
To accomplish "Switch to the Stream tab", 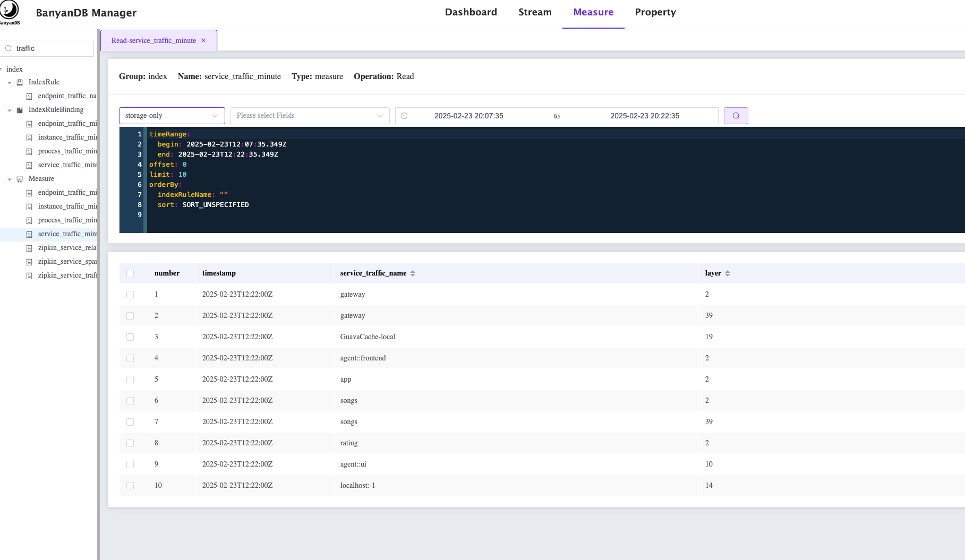I will click(535, 12).
